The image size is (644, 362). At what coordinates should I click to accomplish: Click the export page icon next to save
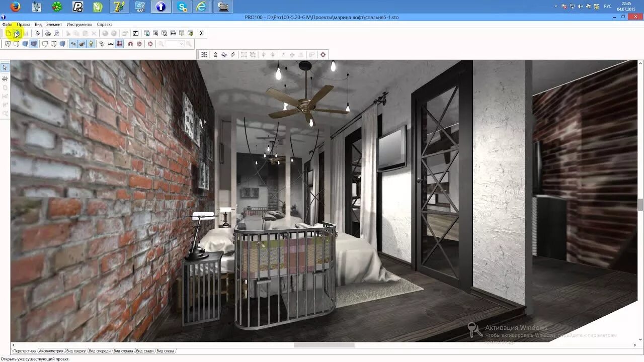pyautogui.click(x=37, y=33)
